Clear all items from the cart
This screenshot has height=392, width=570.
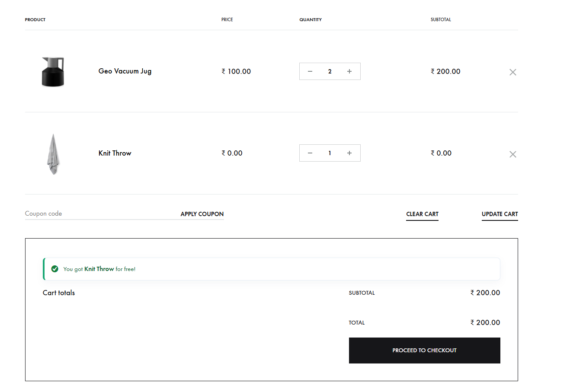click(x=422, y=214)
